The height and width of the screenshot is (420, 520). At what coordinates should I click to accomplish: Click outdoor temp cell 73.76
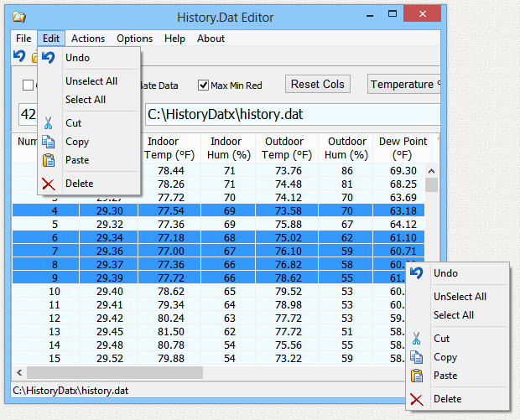pyautogui.click(x=287, y=171)
